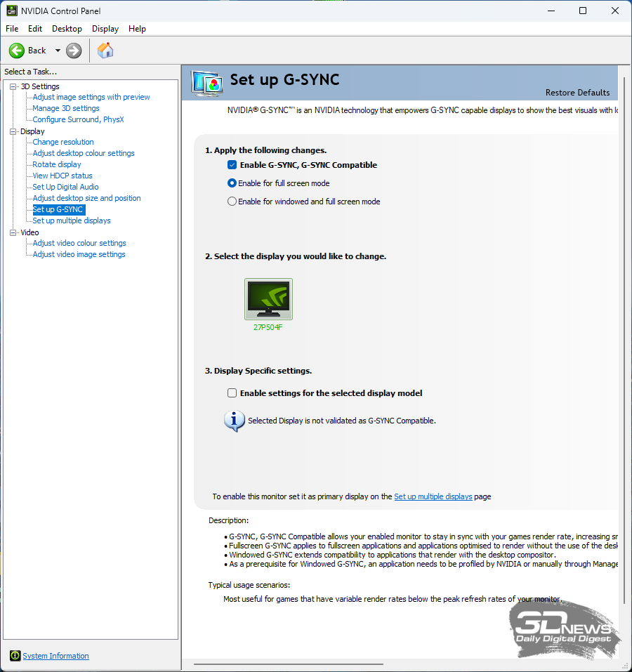Open Adjust desktop size and position

(86, 198)
